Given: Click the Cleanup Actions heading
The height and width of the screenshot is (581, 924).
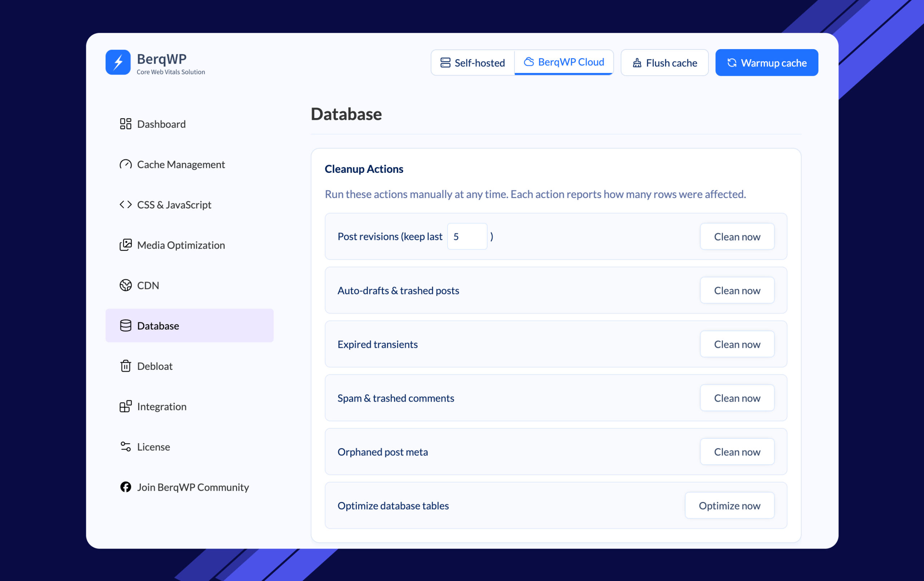Looking at the screenshot, I should click(x=364, y=169).
